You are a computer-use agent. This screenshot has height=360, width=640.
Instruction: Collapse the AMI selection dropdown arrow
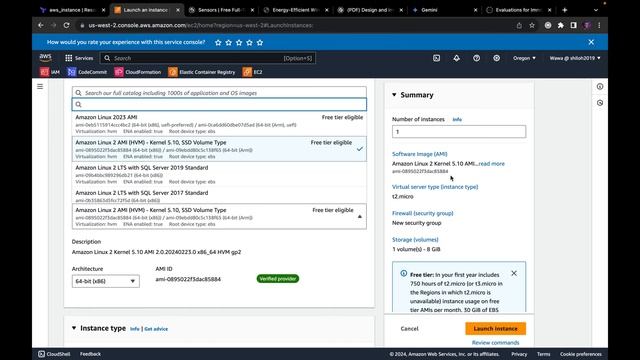[360, 217]
